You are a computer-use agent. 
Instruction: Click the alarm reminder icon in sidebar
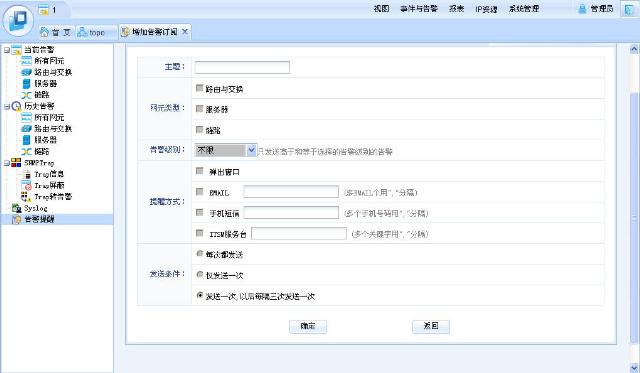pos(16,220)
